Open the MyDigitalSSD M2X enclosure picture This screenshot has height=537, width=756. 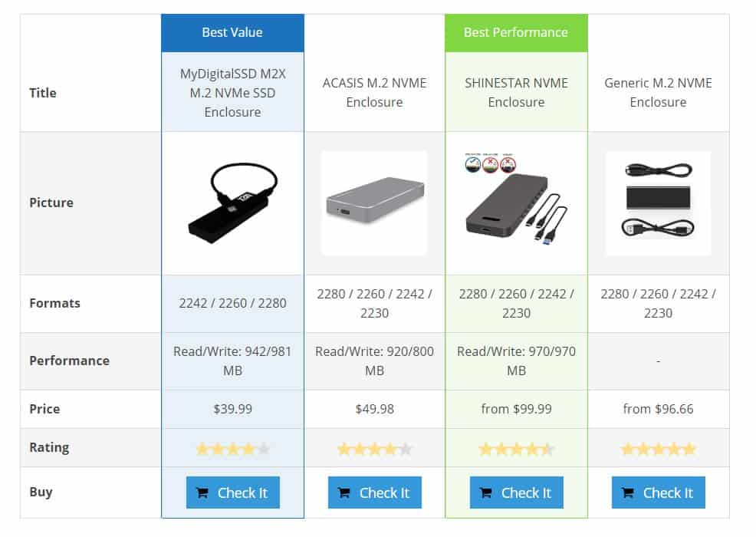coord(232,203)
